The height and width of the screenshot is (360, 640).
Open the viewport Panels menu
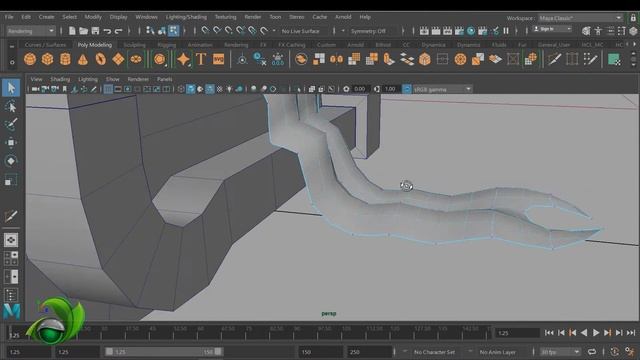(164, 79)
